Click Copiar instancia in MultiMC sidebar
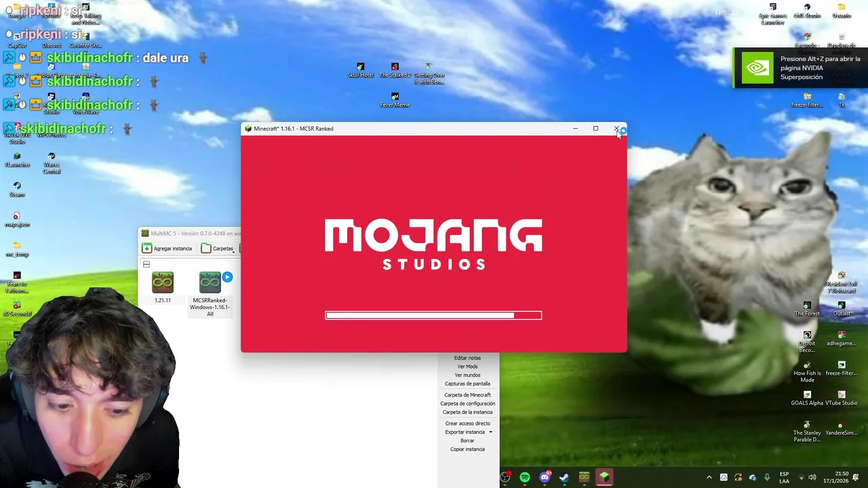This screenshot has height=488, width=868. tap(467, 449)
